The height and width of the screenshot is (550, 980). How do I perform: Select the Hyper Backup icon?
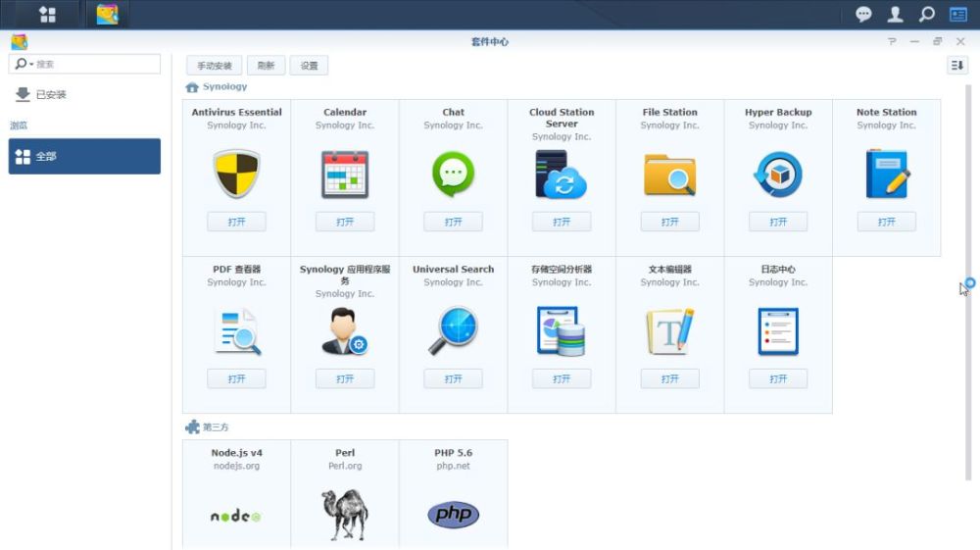(778, 175)
